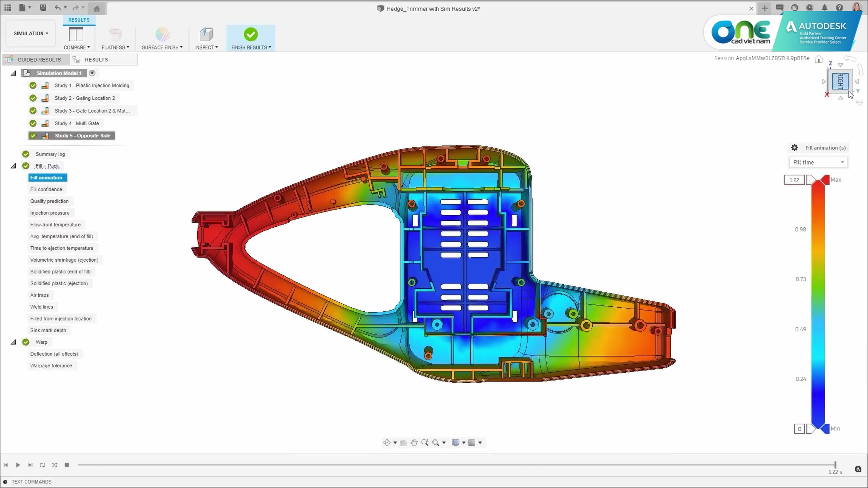Toggle the loop playback button
Screen dimensions: 868x488
[x=42, y=465]
